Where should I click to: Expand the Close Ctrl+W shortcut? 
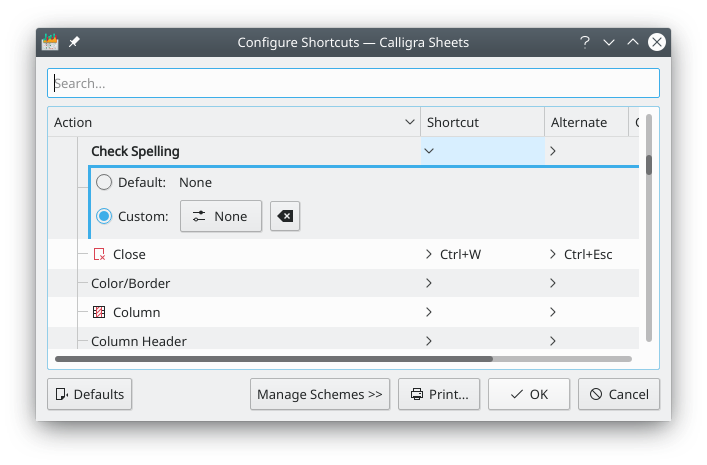(429, 255)
